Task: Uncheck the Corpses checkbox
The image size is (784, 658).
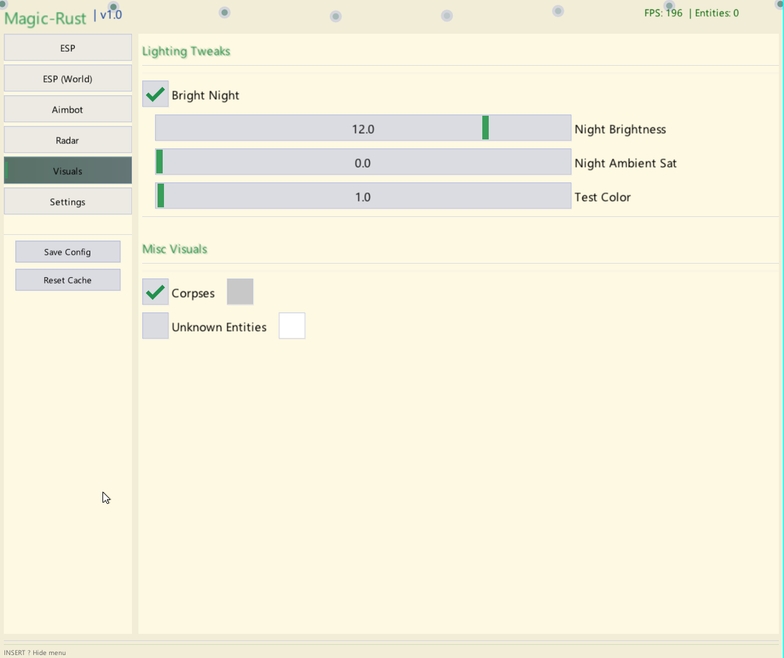Action: tap(155, 293)
